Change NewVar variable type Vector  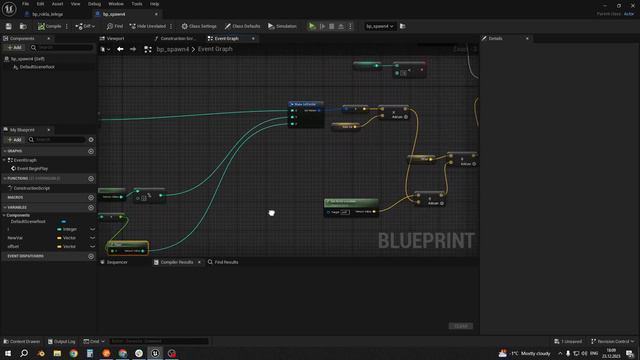pos(67,238)
